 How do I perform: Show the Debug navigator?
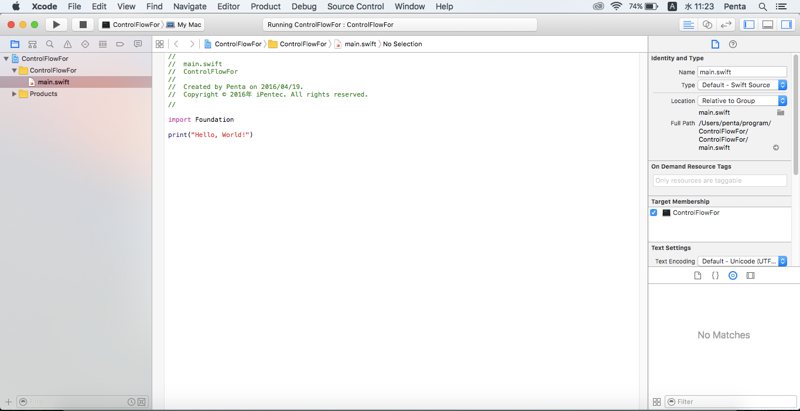[x=103, y=44]
